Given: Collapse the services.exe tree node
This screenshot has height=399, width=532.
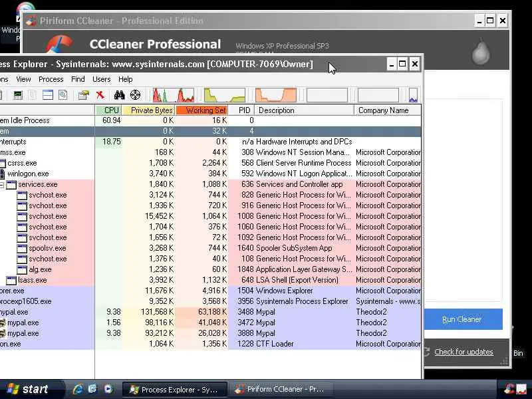Looking at the screenshot, I should point(2,185).
